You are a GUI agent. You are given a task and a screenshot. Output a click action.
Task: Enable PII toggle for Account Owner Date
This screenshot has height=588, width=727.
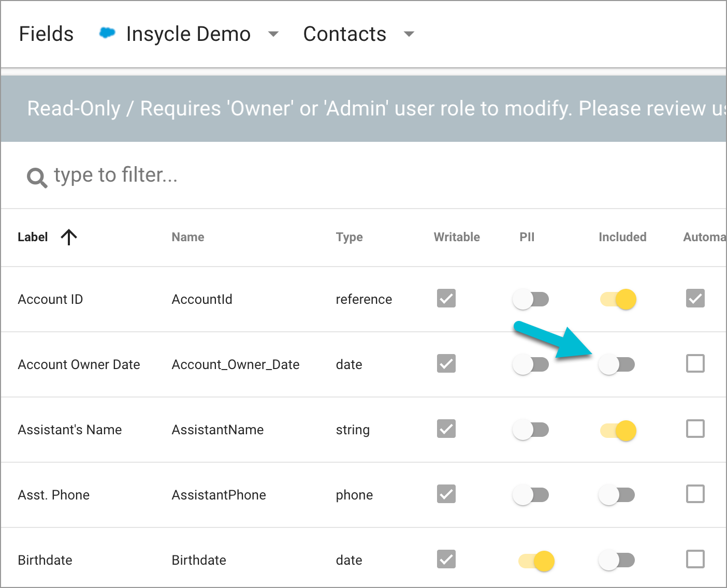(531, 364)
